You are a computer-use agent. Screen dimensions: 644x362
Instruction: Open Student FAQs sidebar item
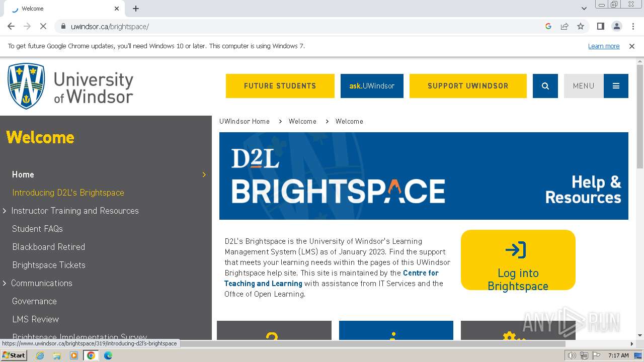(37, 229)
